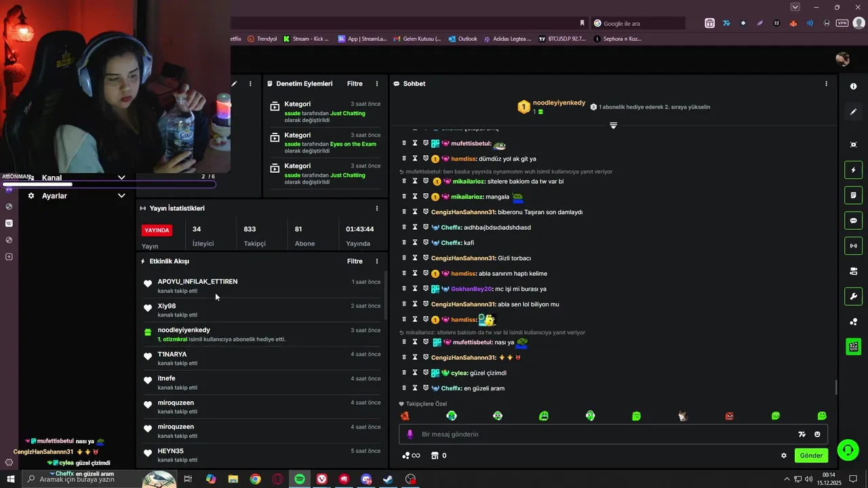Screen dimensions: 868x488
Task: Open Steam from the taskbar
Action: pos(388,479)
